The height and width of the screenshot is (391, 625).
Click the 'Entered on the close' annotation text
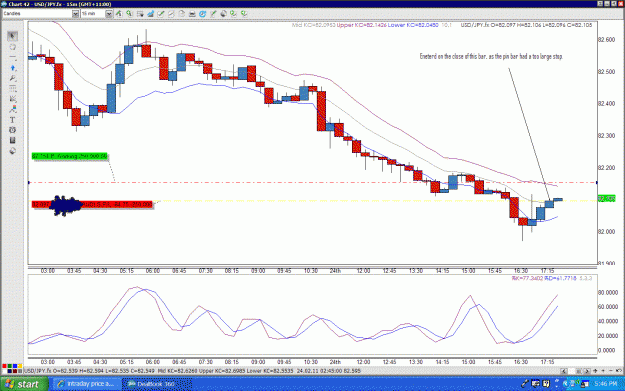(491, 57)
